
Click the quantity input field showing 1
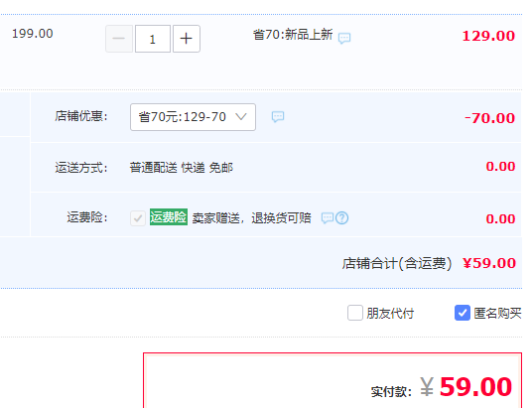(x=153, y=39)
